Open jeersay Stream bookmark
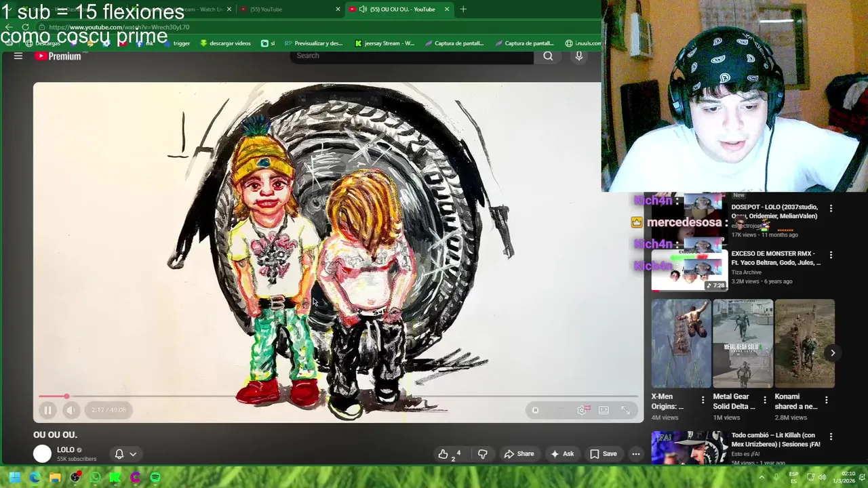This screenshot has height=488, width=868. (x=384, y=43)
